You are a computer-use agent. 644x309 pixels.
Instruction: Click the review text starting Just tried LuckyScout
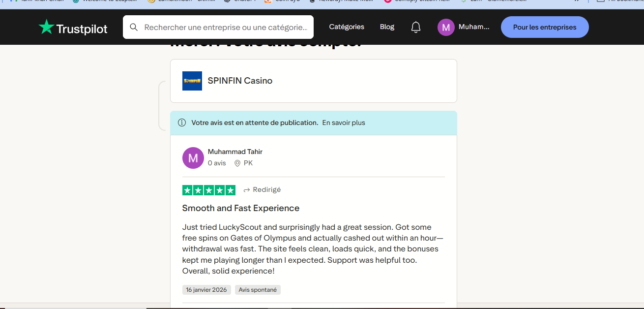point(313,249)
